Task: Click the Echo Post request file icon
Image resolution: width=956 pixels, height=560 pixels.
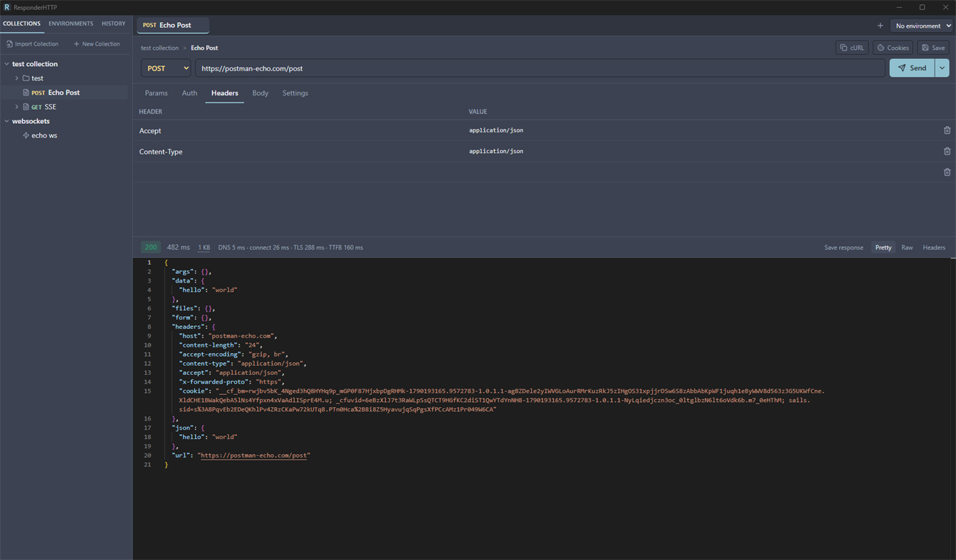Action: tap(26, 93)
